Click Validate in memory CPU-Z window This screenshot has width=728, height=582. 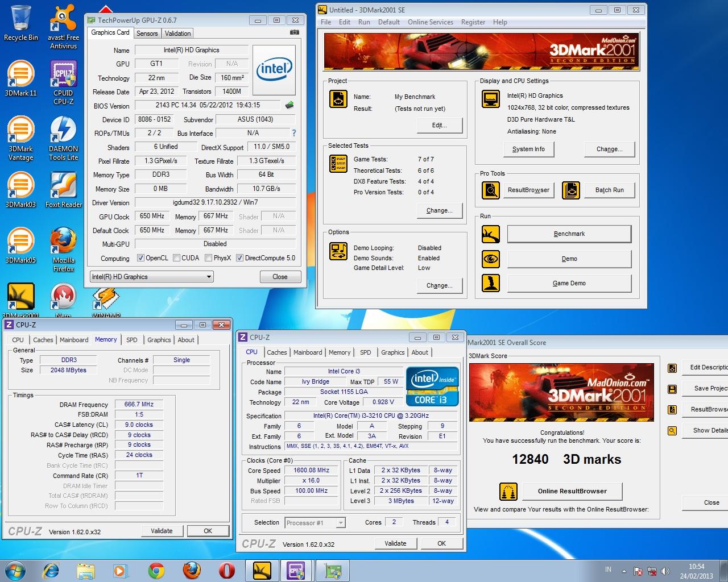pos(162,531)
